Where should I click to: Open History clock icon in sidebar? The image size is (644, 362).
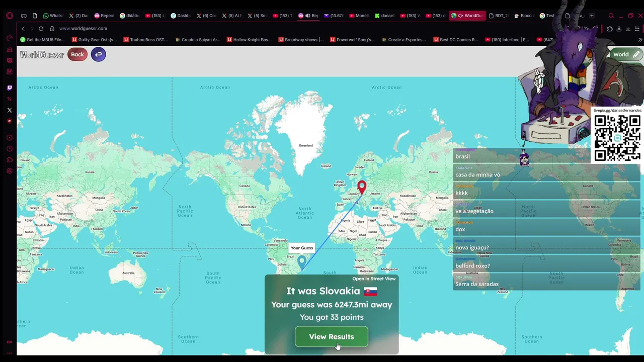[10, 149]
